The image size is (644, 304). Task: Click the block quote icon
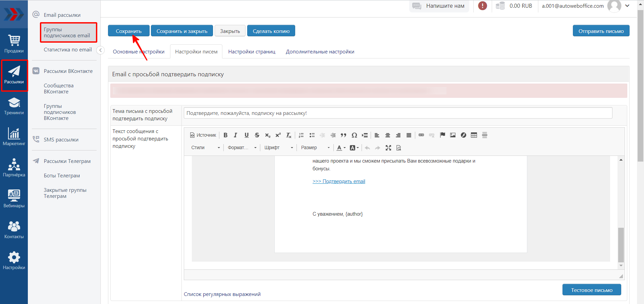tap(343, 135)
